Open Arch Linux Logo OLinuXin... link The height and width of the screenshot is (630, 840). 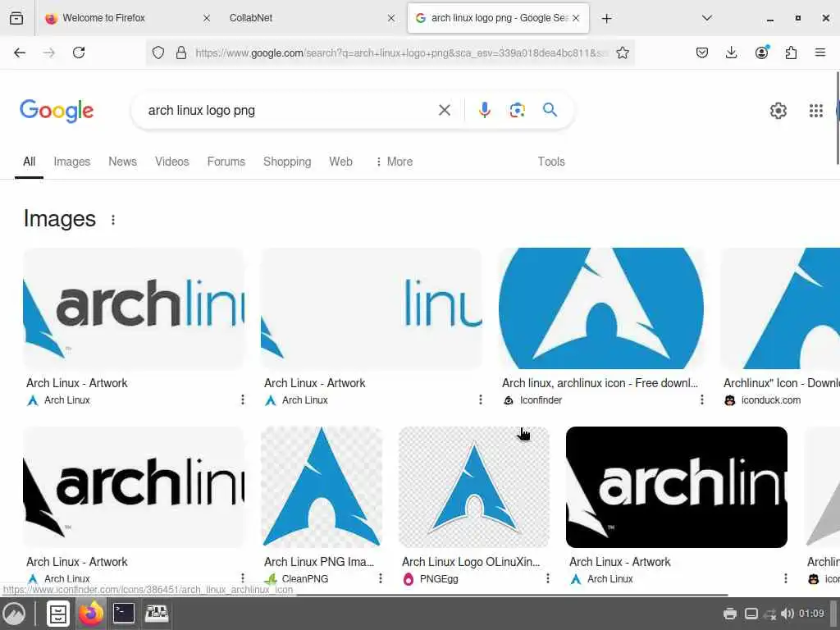471,562
